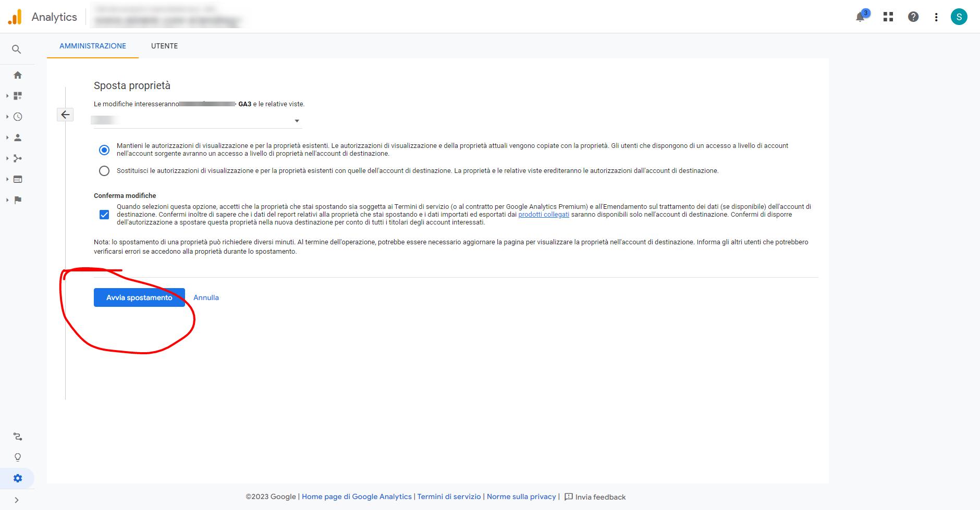Uncheck the Conferma modifiche checkbox
Viewport: 980px width, 510px height.
[x=104, y=215]
